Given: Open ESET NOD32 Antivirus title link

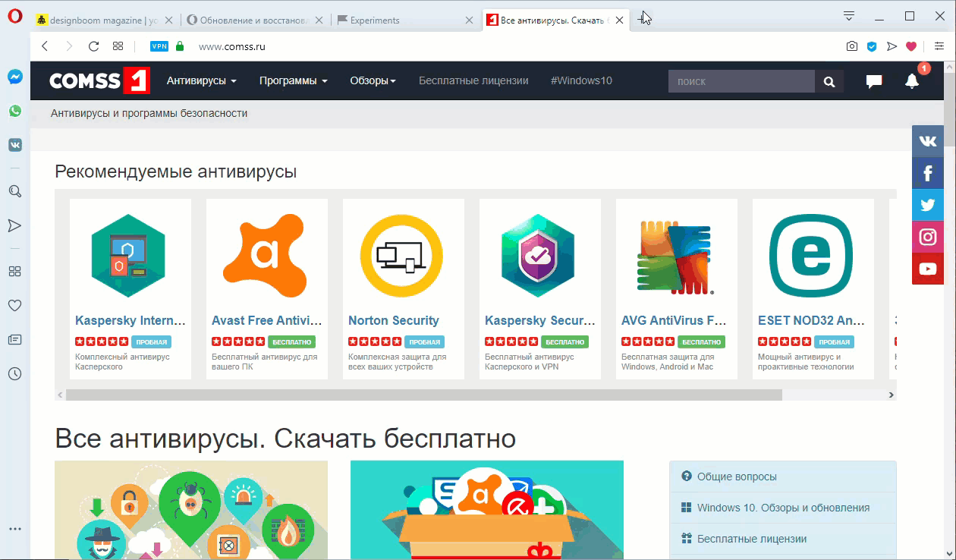Looking at the screenshot, I should coord(812,320).
